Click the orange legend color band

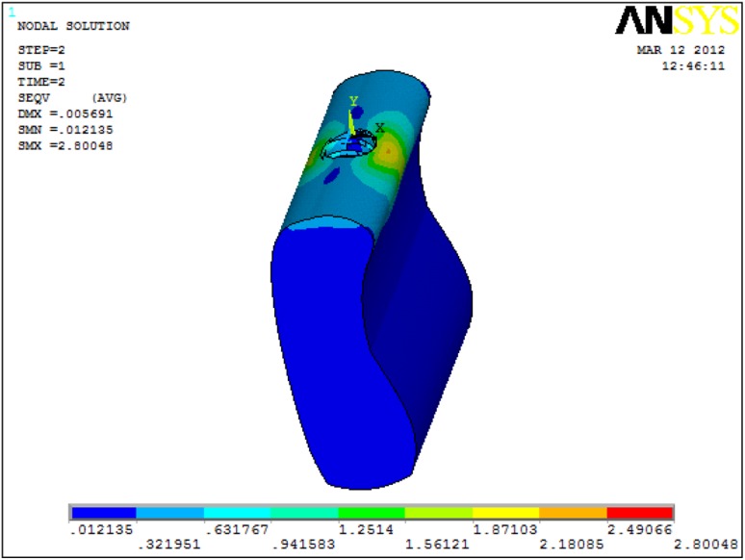click(x=573, y=513)
